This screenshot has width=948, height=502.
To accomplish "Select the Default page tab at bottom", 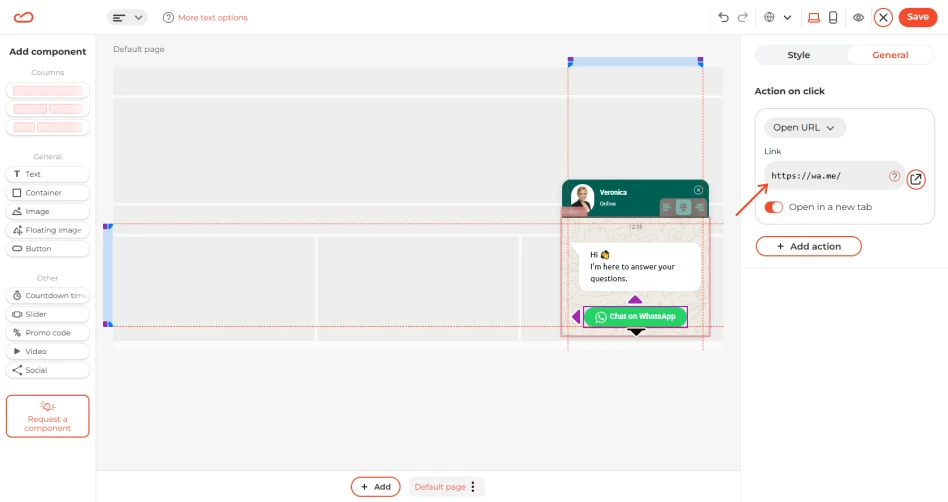I will (440, 487).
